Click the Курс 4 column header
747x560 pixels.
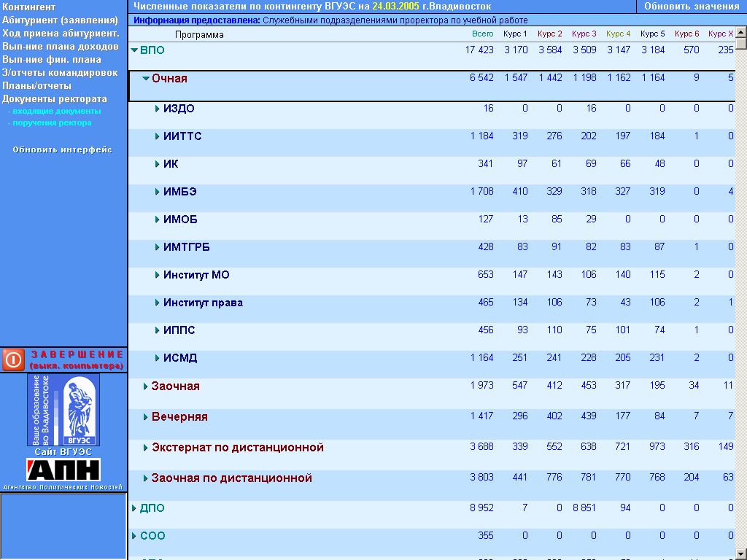[619, 34]
